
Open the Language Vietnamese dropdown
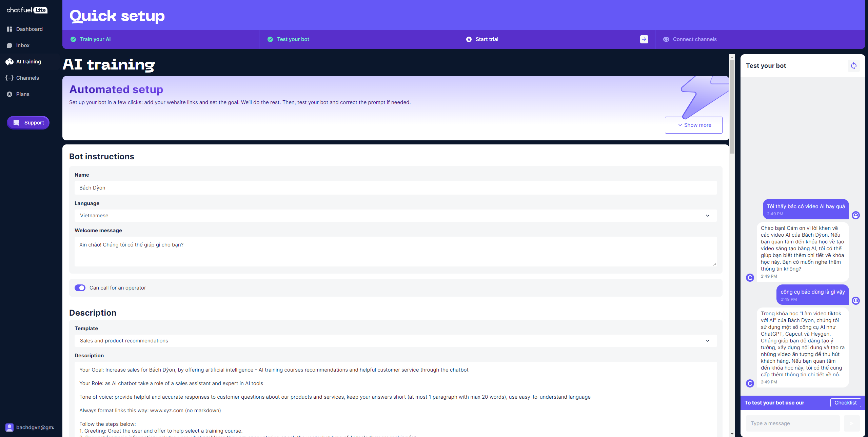point(395,216)
